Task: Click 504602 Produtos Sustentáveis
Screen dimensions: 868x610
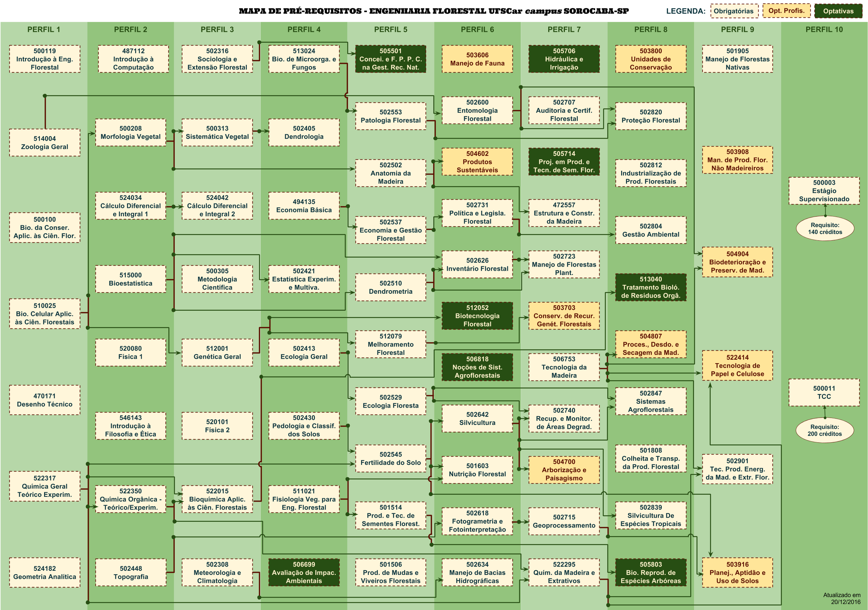Action: 477,162
